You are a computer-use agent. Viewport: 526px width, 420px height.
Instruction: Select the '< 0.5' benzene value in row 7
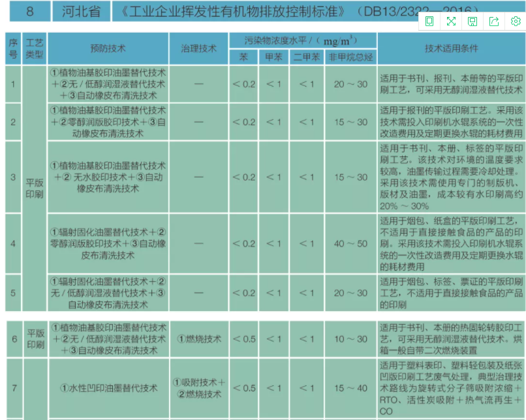(x=244, y=388)
